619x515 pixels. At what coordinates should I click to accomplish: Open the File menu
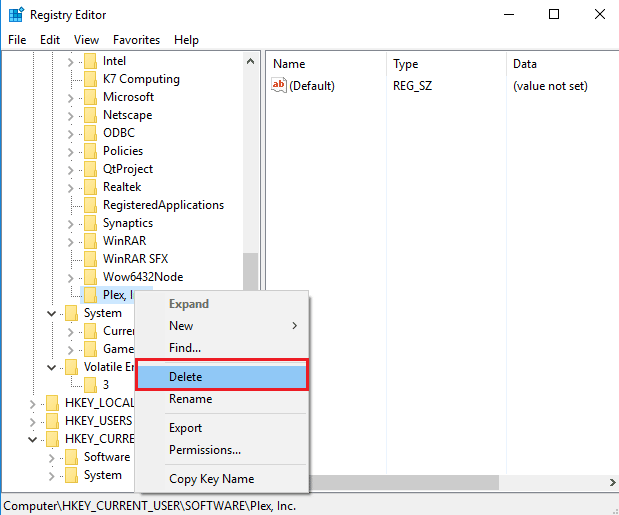[x=17, y=40]
